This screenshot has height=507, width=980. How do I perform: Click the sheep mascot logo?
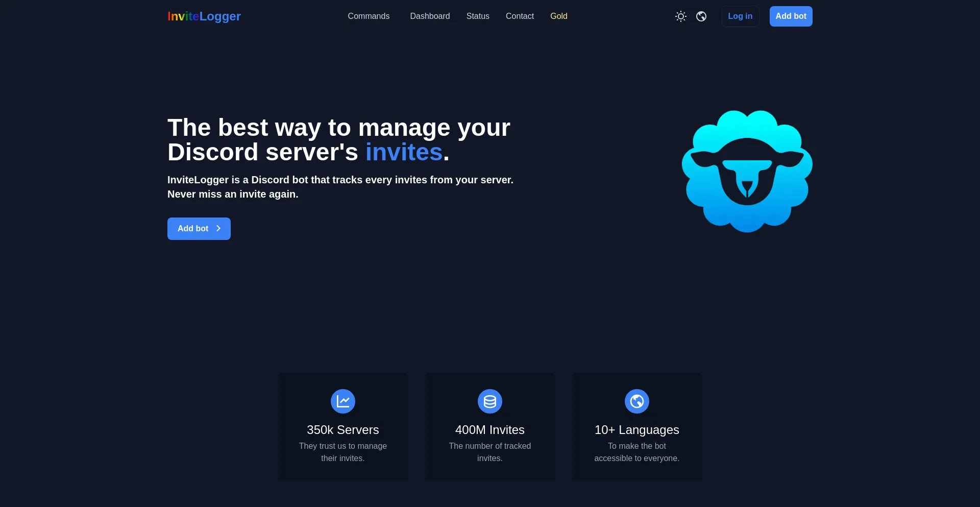click(x=747, y=172)
